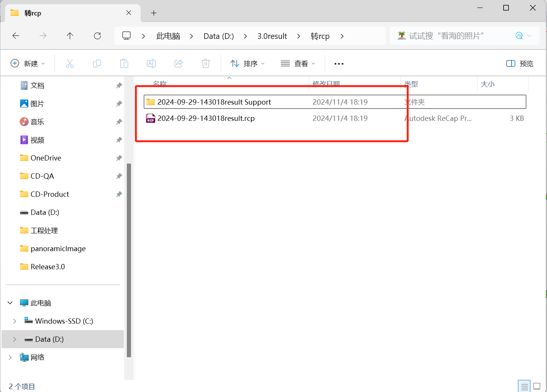Go up one folder level
This screenshot has height=392, width=547.
[x=70, y=36]
